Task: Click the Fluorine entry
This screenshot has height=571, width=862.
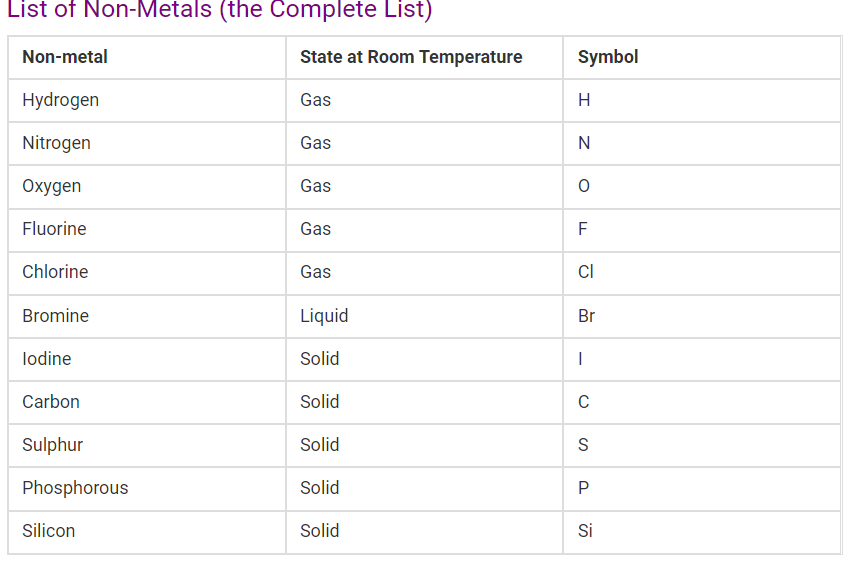Action: tap(54, 229)
